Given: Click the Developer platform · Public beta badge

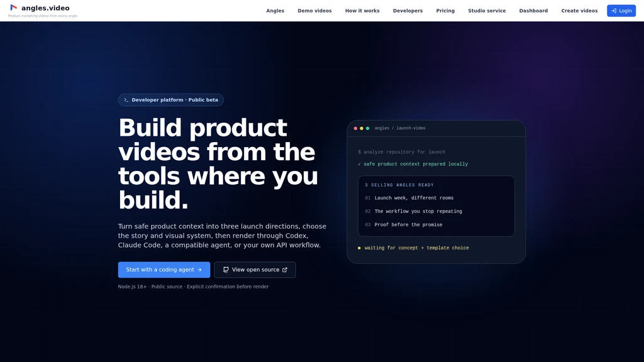Looking at the screenshot, I should (171, 100).
